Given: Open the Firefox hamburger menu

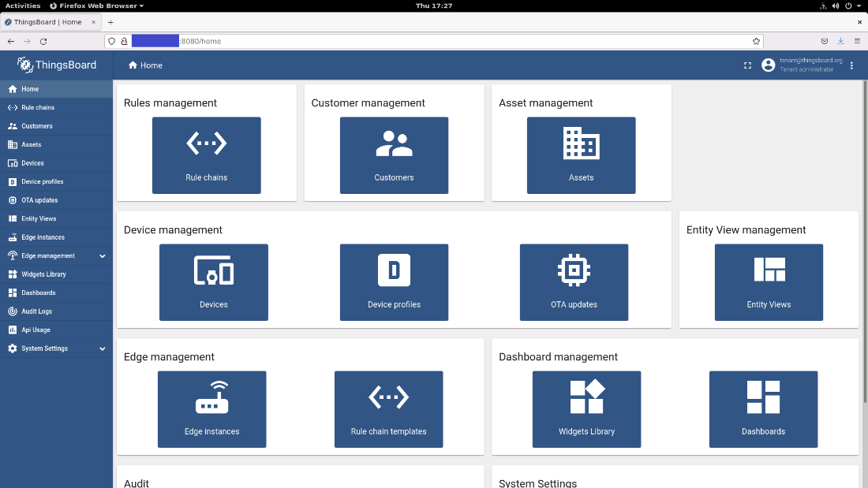Looking at the screenshot, I should tap(857, 41).
